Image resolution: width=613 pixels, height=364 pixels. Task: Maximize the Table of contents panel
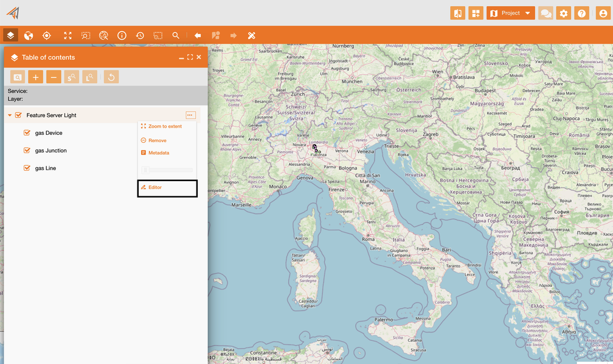(x=190, y=57)
